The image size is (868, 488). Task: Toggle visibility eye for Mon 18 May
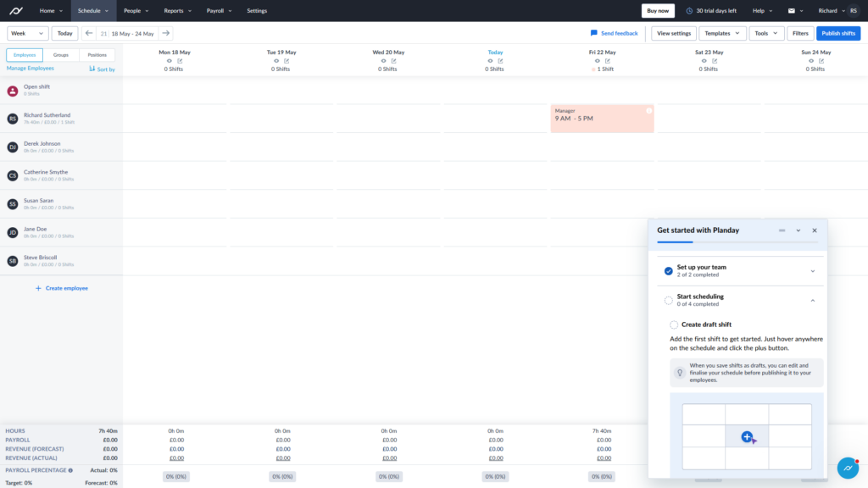[170, 61]
